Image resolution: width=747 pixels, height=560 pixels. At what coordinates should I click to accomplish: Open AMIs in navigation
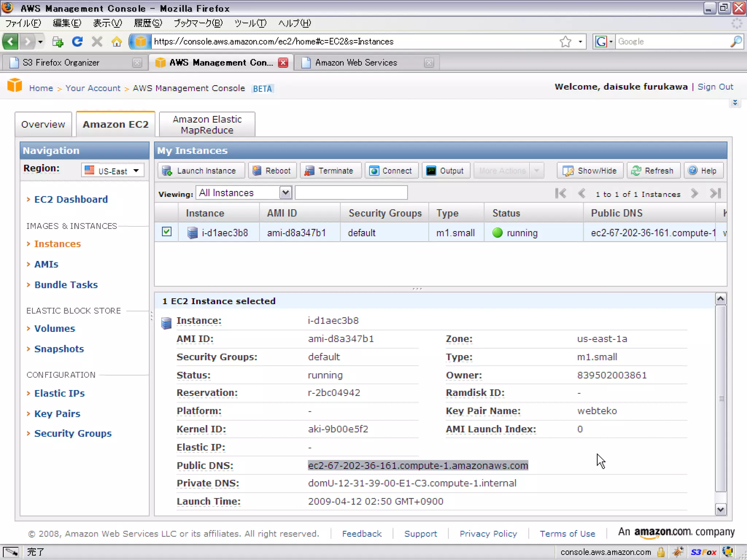pos(46,264)
